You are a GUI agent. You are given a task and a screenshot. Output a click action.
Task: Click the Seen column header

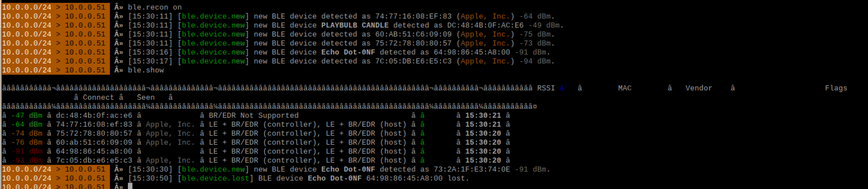point(146,97)
